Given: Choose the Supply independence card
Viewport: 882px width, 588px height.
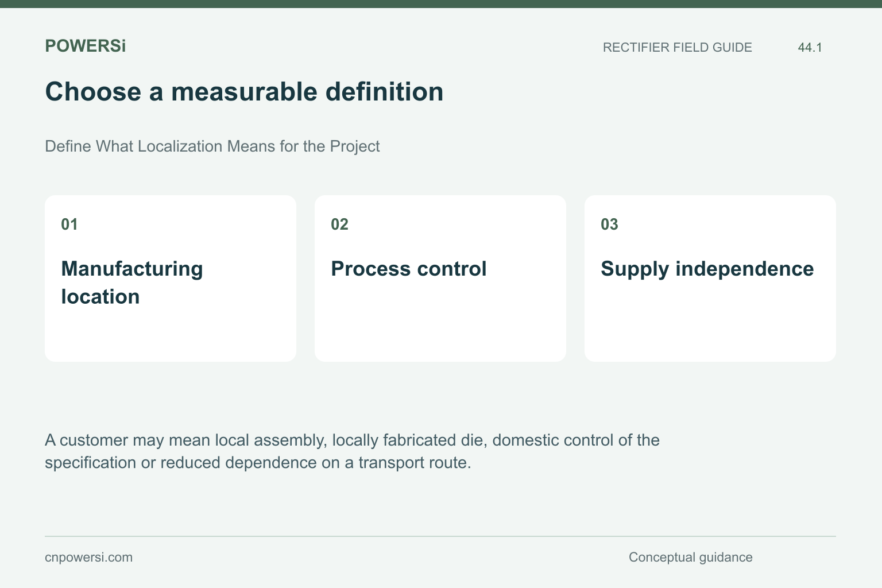Looking at the screenshot, I should point(710,278).
